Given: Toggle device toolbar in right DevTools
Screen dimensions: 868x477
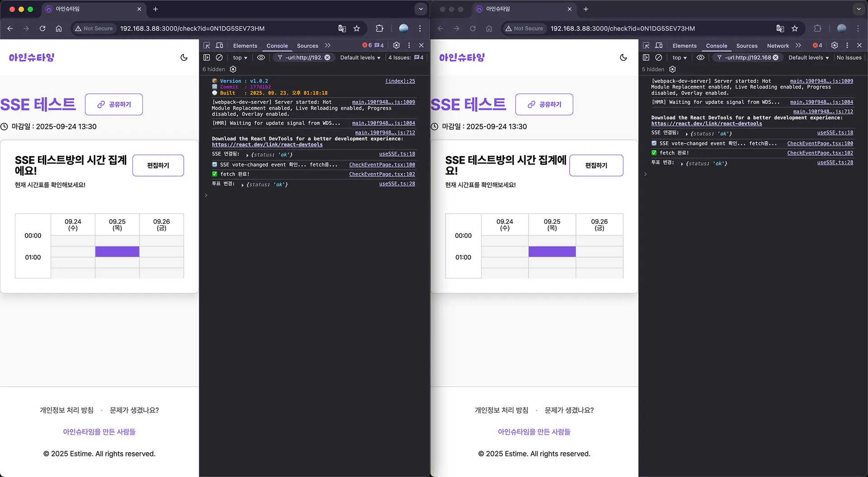Looking at the screenshot, I should (659, 45).
